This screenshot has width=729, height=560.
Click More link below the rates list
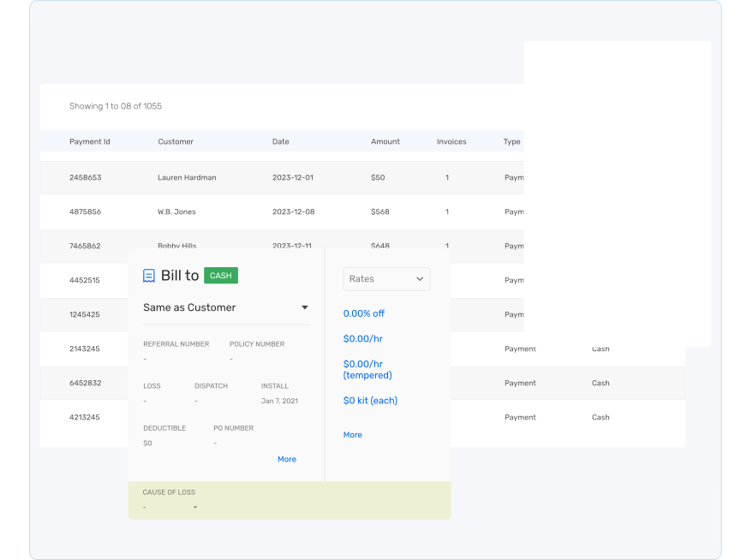tap(352, 435)
